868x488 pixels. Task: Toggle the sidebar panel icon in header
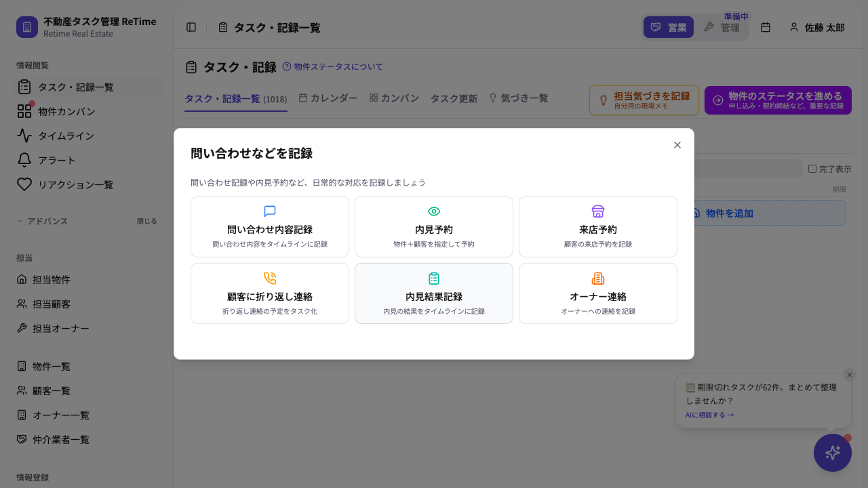pos(191,27)
